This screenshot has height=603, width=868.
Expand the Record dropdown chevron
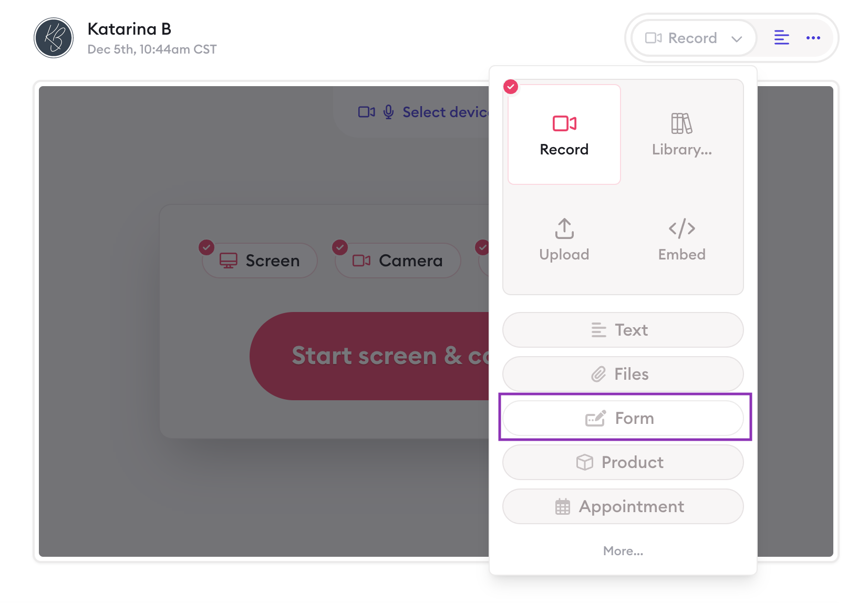click(x=737, y=39)
